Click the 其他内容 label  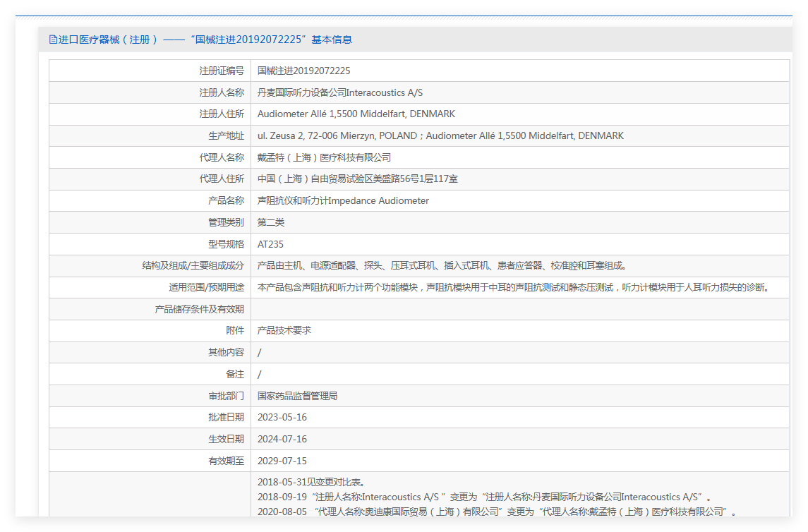(x=227, y=352)
